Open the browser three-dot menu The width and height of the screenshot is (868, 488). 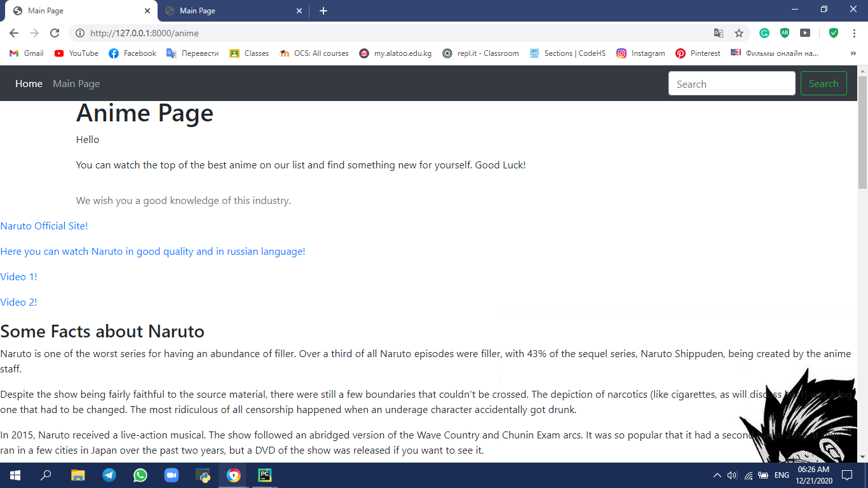tap(854, 33)
